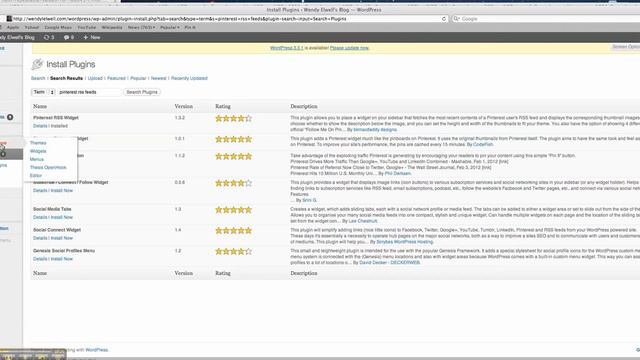The height and width of the screenshot is (360, 640).
Task: Click Install Now for Genesis Social Profiles Menu
Action: [x=62, y=259]
